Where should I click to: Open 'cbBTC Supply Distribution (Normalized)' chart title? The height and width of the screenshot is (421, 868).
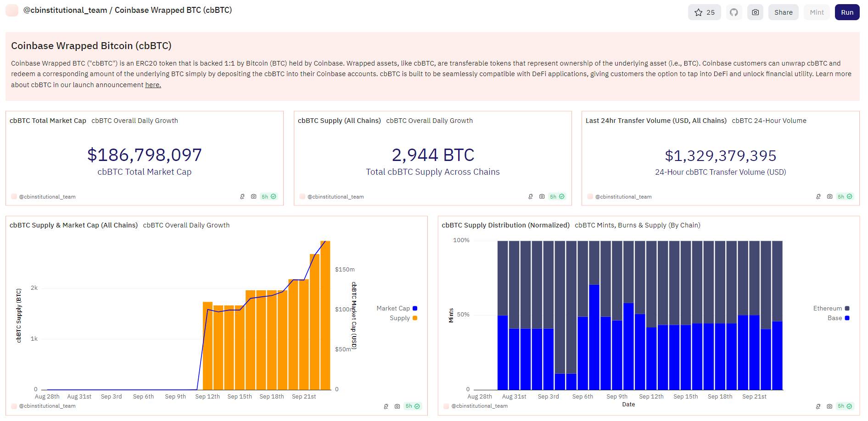505,225
